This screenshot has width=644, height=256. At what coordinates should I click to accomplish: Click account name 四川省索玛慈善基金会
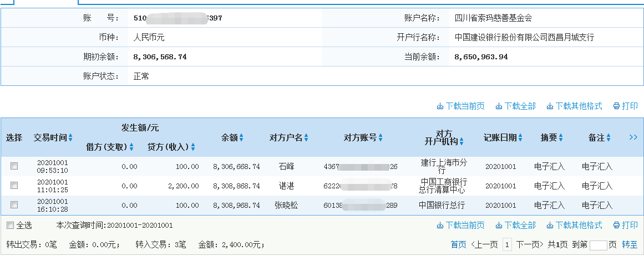pyautogui.click(x=493, y=18)
